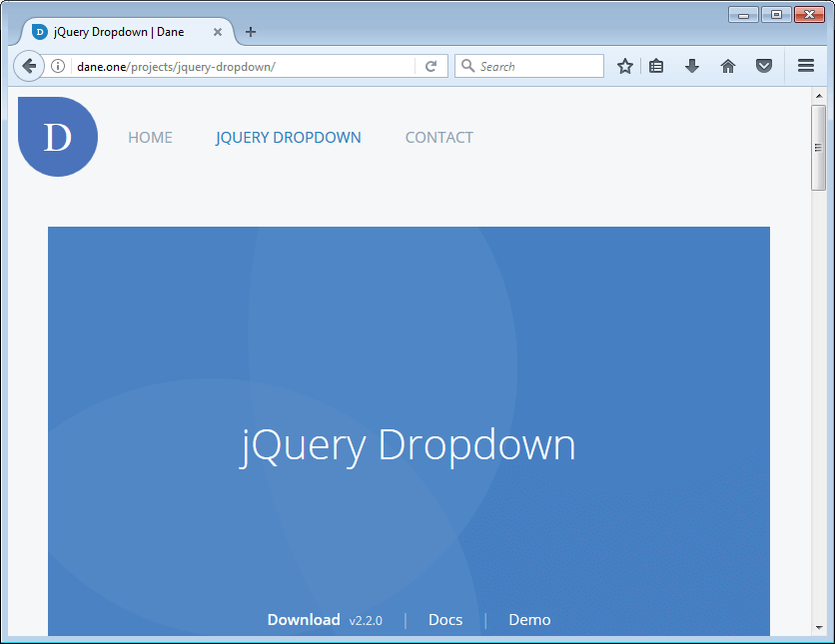Click the browser back arrow button
835x644 pixels.
(x=29, y=66)
